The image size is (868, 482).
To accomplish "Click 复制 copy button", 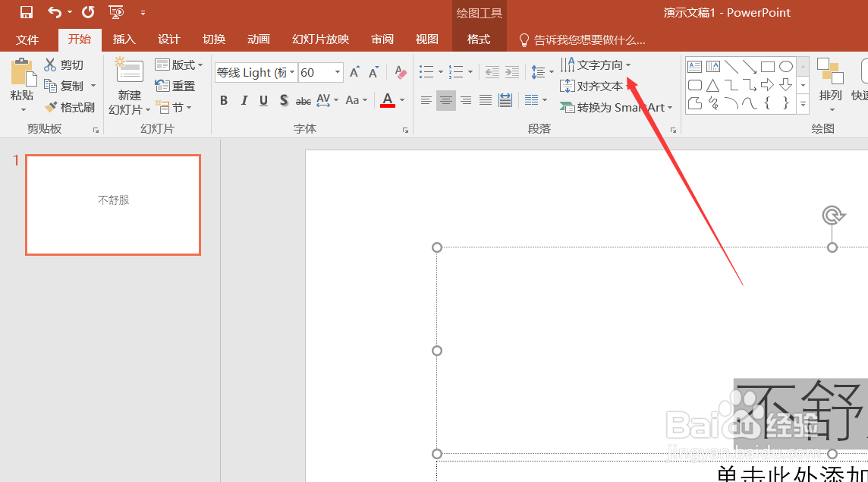I will [x=64, y=86].
